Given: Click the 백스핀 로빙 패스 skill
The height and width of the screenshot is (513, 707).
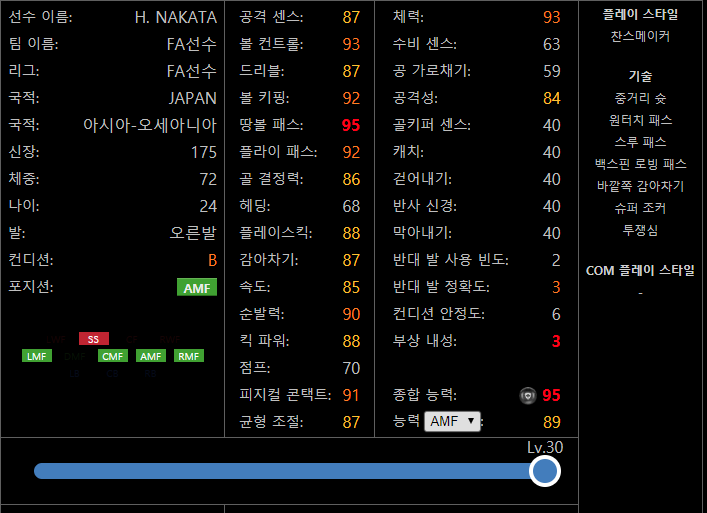Looking at the screenshot, I should pos(640,164).
